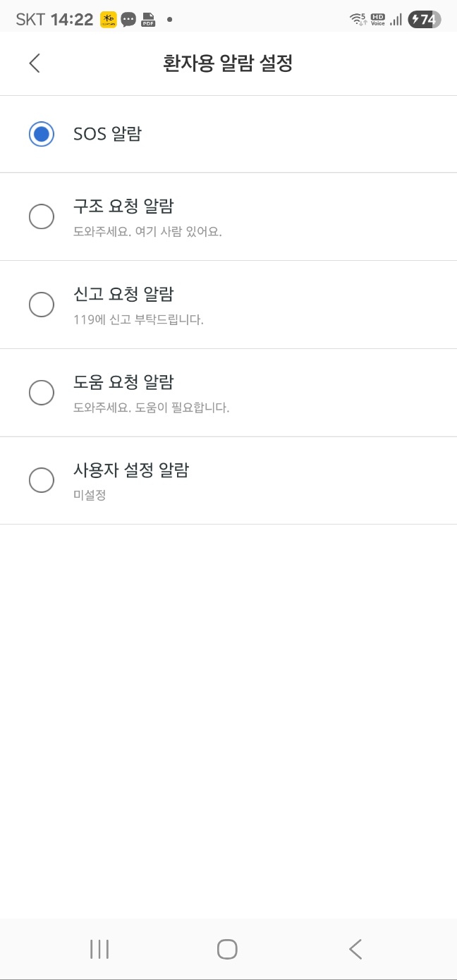Select the 사용자 설정 알람 radio button
Viewport: 457px width, 980px height.
(42, 480)
